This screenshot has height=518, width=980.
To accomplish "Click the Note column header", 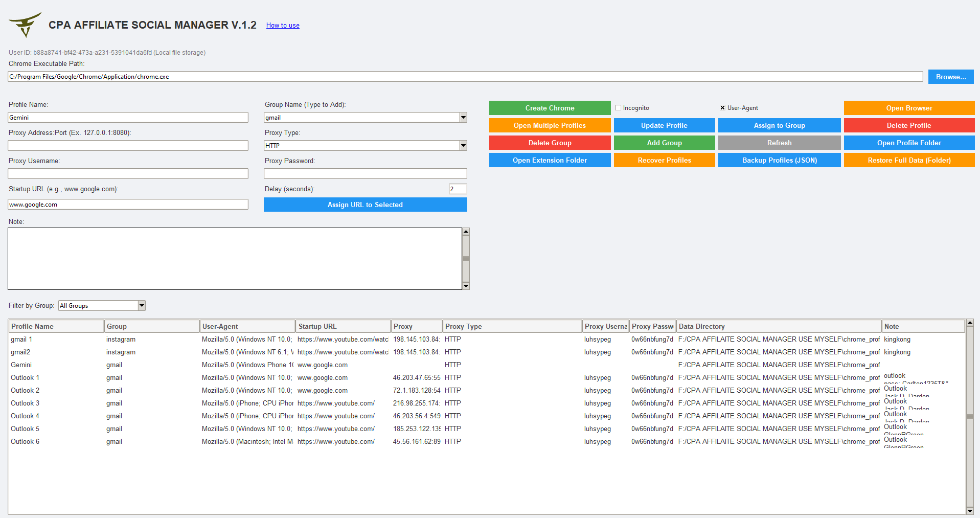I will [923, 326].
